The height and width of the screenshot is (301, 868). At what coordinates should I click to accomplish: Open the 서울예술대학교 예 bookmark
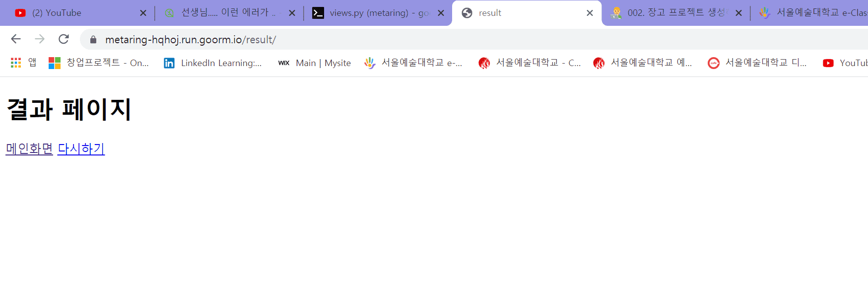[643, 63]
